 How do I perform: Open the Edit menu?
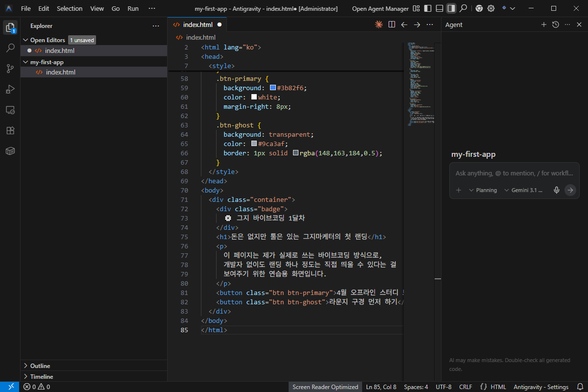[44, 8]
